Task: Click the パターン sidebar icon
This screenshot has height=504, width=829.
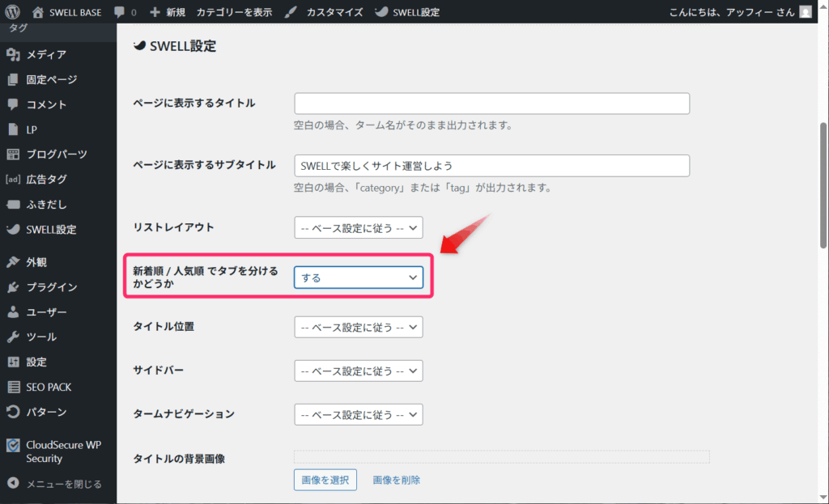Action: click(13, 412)
